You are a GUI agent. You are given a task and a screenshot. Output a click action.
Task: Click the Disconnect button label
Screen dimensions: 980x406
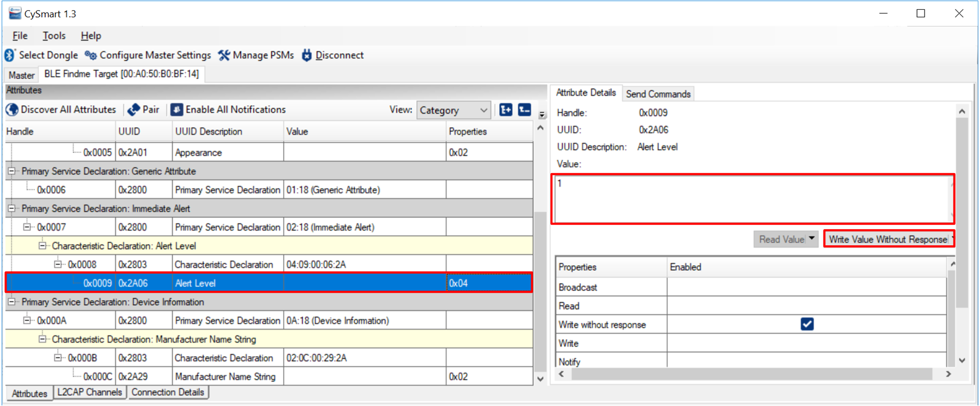point(340,55)
